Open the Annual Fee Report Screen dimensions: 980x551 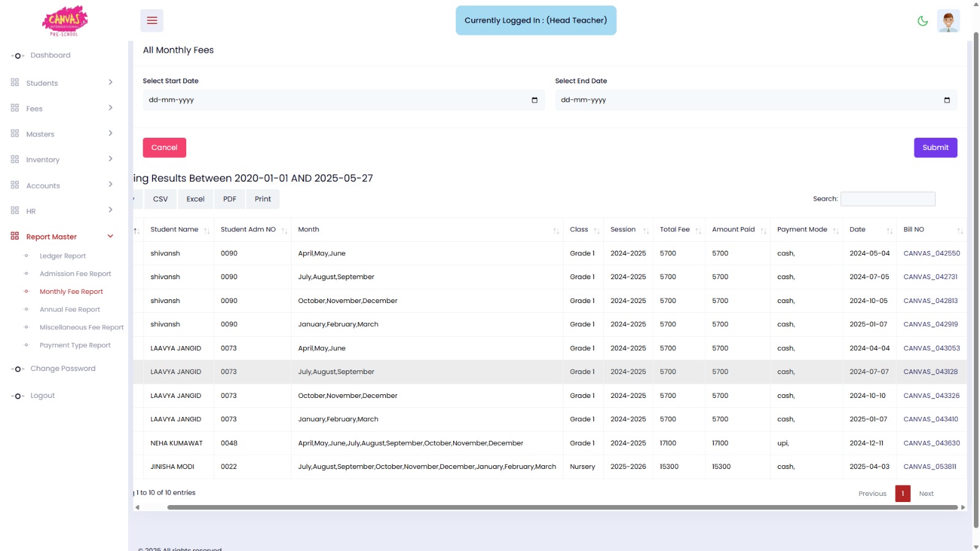[70, 310]
